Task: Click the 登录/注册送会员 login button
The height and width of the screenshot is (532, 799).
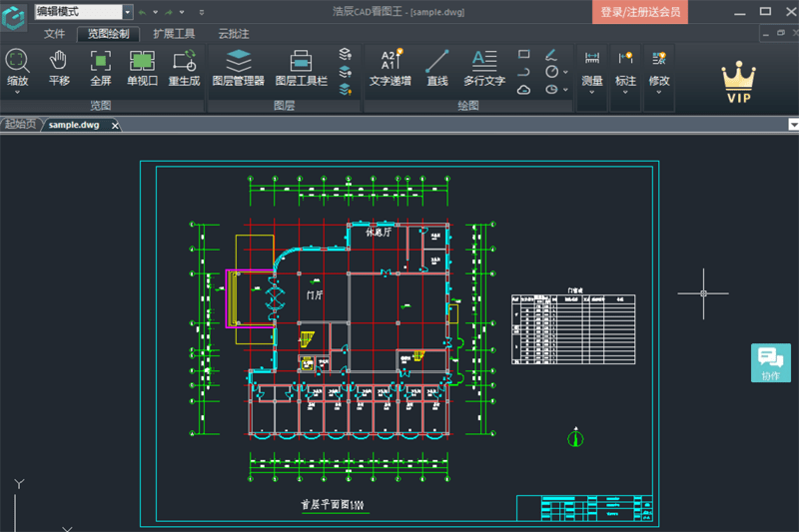Action: click(640, 12)
